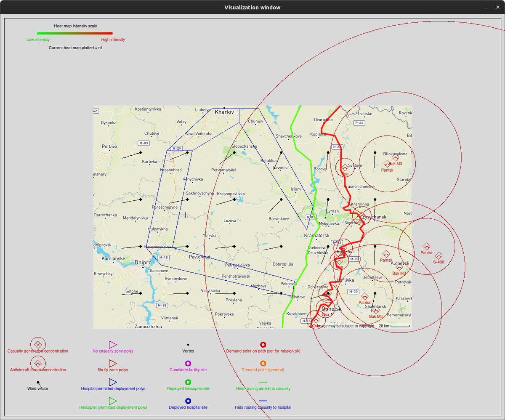Select the No casualty zone polys triangle
The height and width of the screenshot is (420, 505).
pos(113,345)
